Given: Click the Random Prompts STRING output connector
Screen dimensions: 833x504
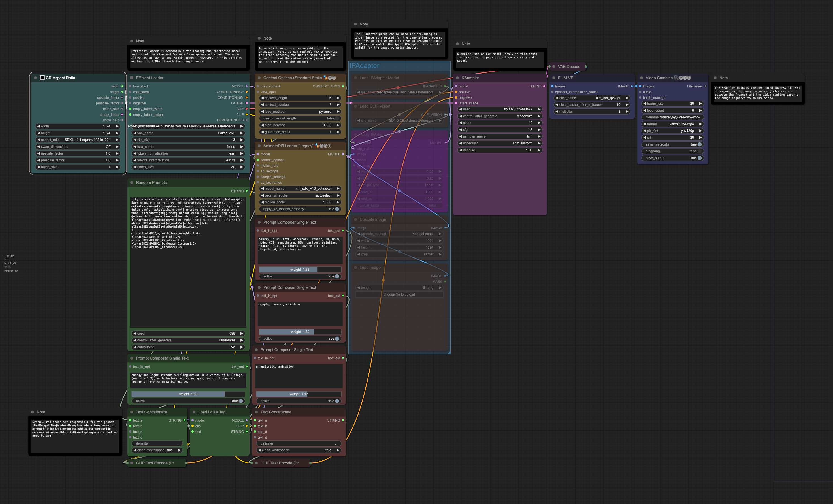Looking at the screenshot, I should pyautogui.click(x=246, y=191).
